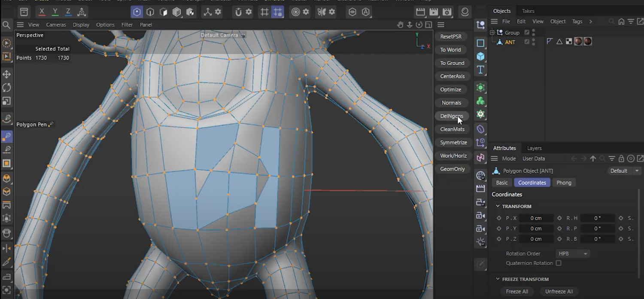
Task: Enable Points mode in top toolbar
Action: click(x=137, y=12)
